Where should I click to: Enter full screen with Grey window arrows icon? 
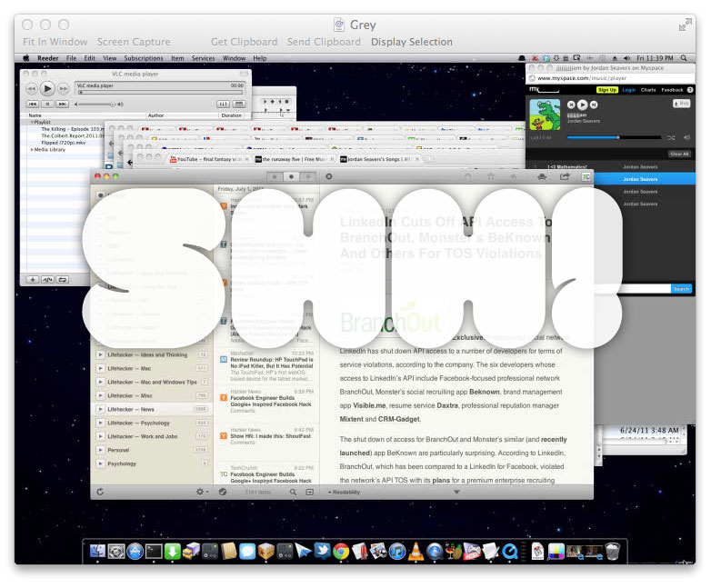tap(685, 25)
